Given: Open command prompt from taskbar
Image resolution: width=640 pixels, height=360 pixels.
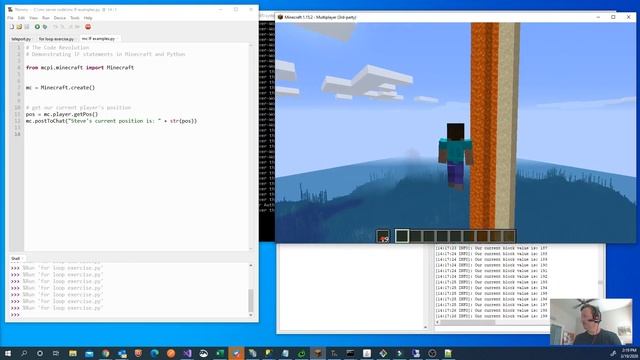Looking at the screenshot, I should [350, 353].
